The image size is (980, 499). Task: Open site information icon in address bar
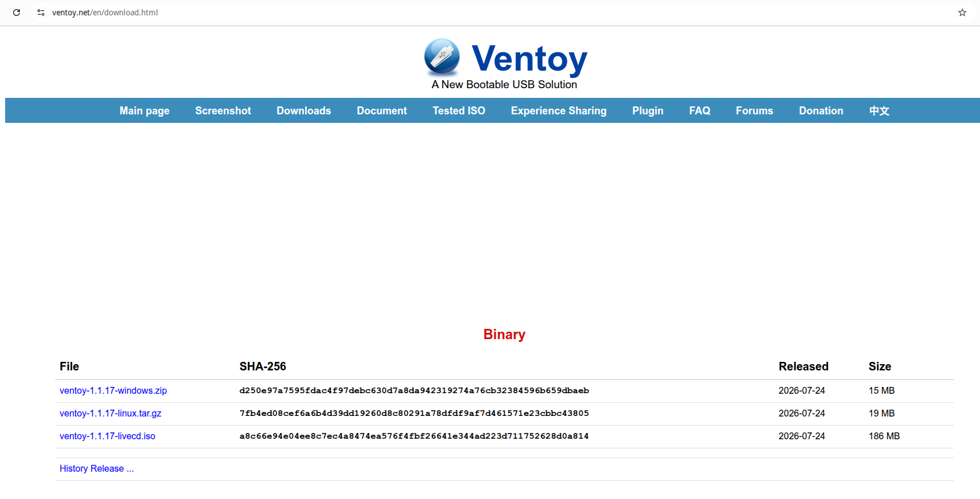pyautogui.click(x=41, y=13)
